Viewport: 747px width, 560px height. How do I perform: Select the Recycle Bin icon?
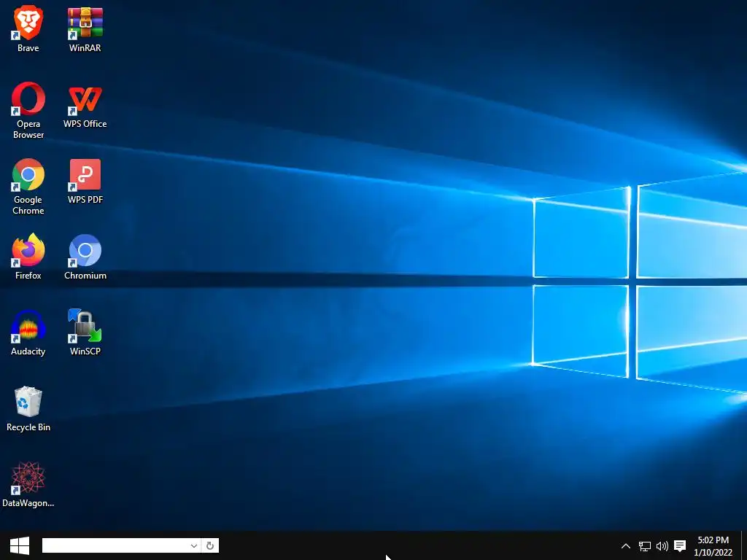[28, 408]
